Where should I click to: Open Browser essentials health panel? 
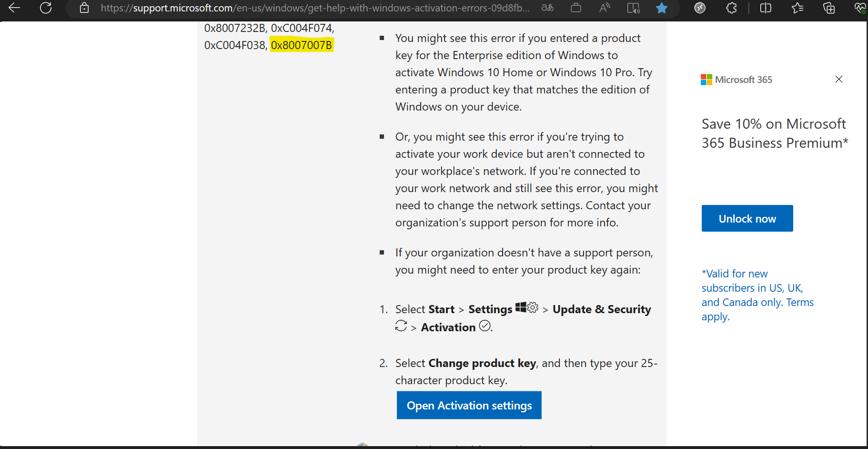pos(860,8)
